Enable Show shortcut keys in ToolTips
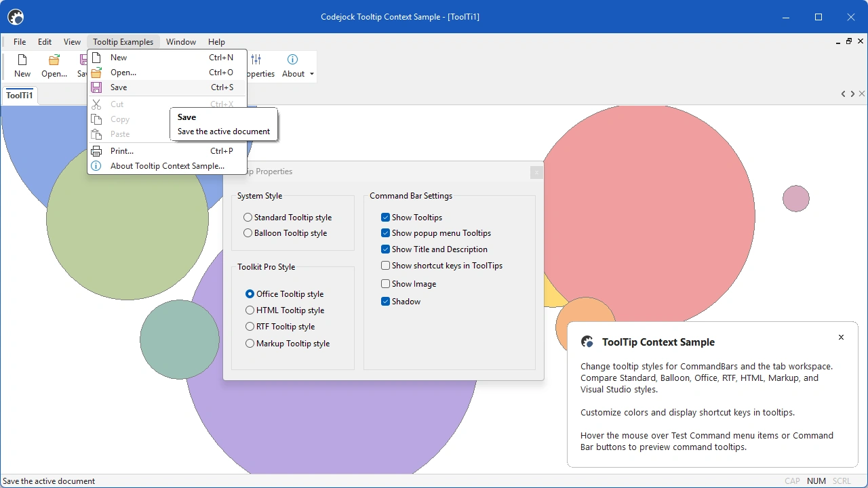868x488 pixels. point(441,266)
